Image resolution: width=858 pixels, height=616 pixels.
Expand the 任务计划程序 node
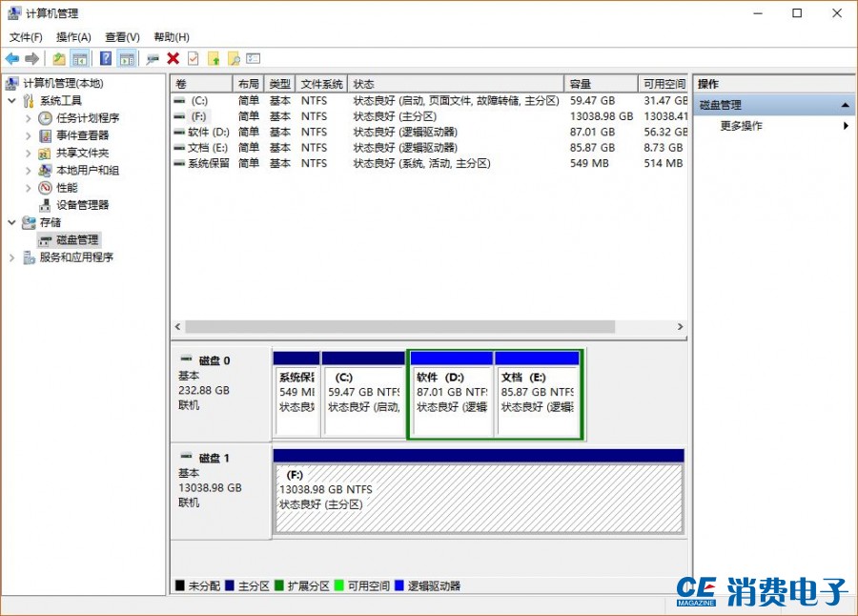(29, 117)
